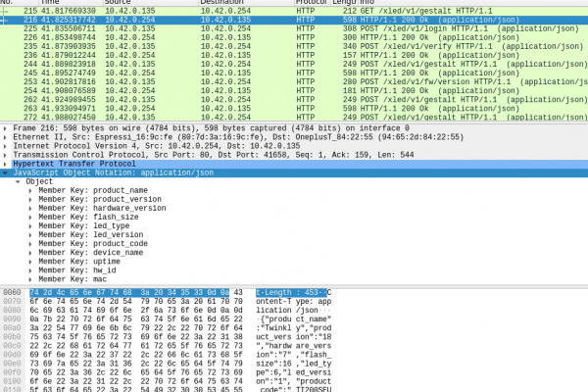Sort packets by Source column header

click(x=150, y=2)
